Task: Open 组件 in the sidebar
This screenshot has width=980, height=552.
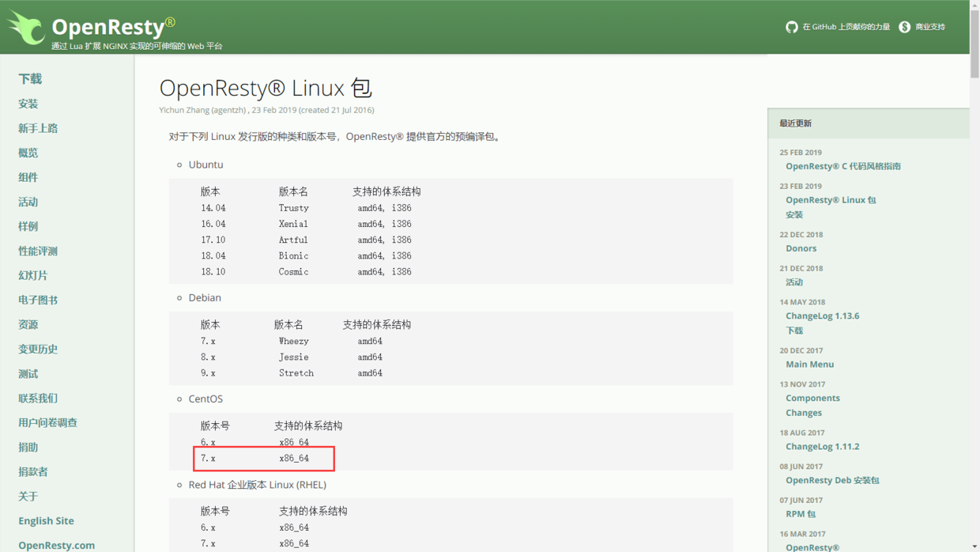Action: (x=28, y=177)
